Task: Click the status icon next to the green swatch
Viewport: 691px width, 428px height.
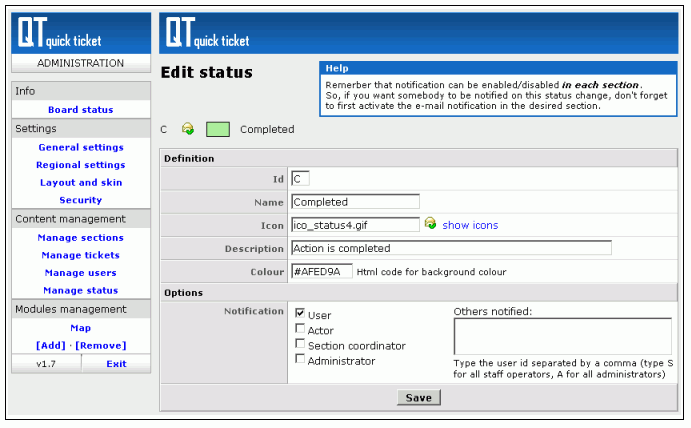Action: coord(188,129)
